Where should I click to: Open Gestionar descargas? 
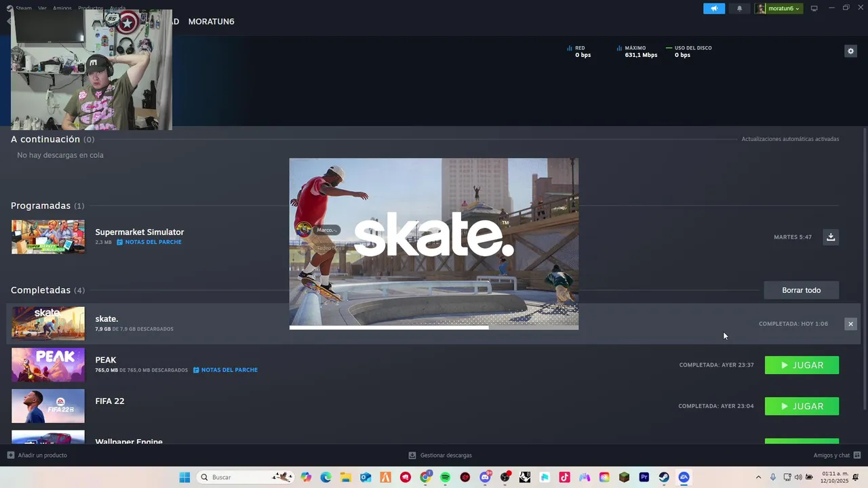[x=440, y=455]
